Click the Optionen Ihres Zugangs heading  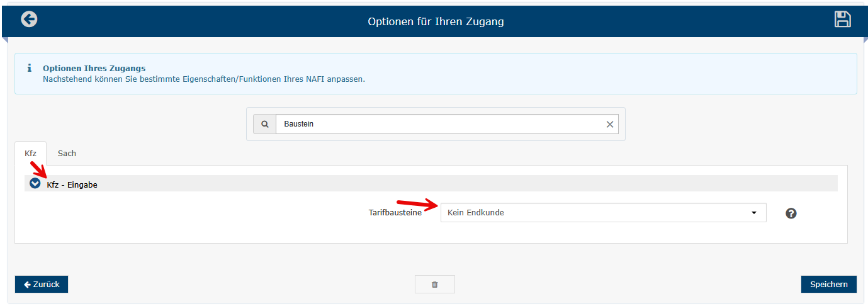click(94, 68)
